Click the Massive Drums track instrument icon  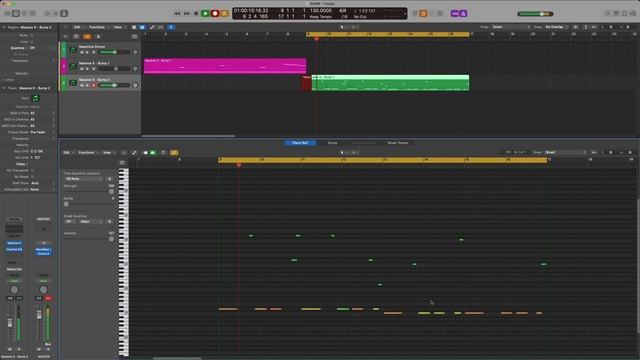(x=73, y=50)
